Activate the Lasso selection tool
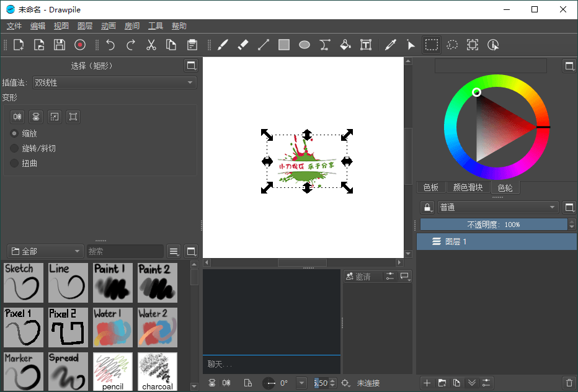The width and height of the screenshot is (578, 392). 451,45
